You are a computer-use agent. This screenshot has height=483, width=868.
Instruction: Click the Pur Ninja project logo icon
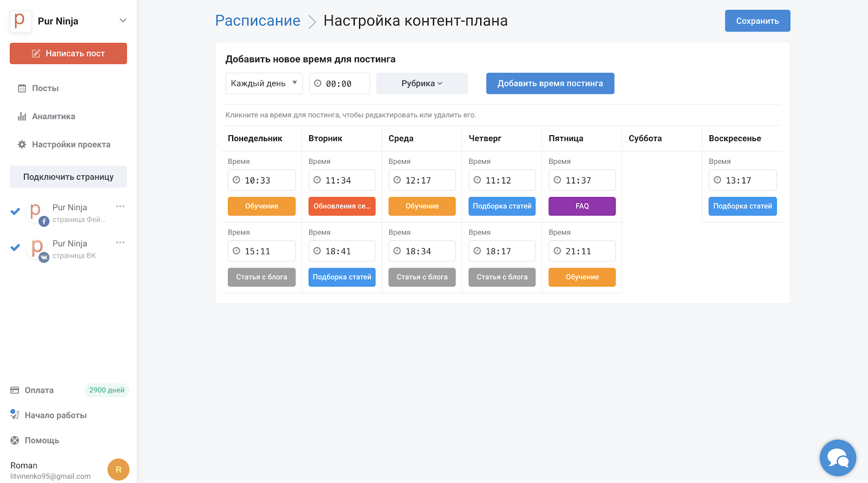pyautogui.click(x=21, y=21)
